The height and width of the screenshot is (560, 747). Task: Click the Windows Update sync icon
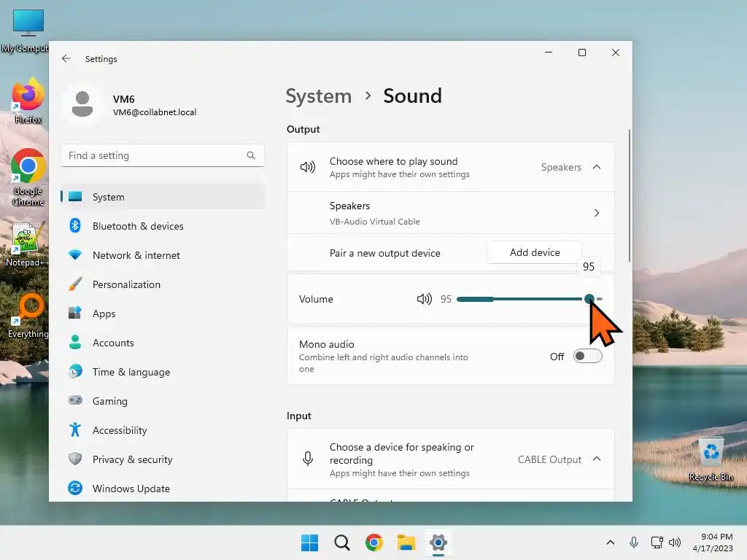point(75,488)
